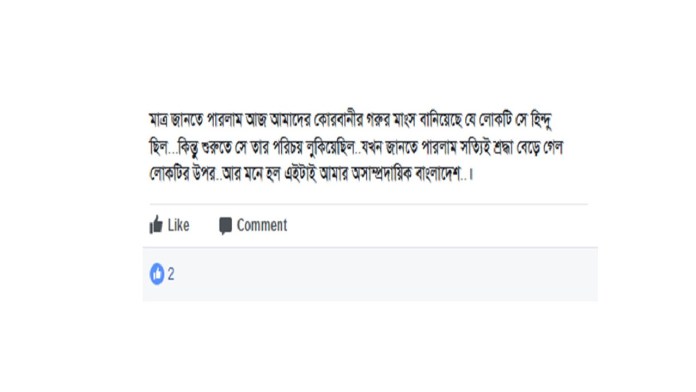
Task: Click the word শ্রদ্ধা in the second line
Action: tap(505, 147)
